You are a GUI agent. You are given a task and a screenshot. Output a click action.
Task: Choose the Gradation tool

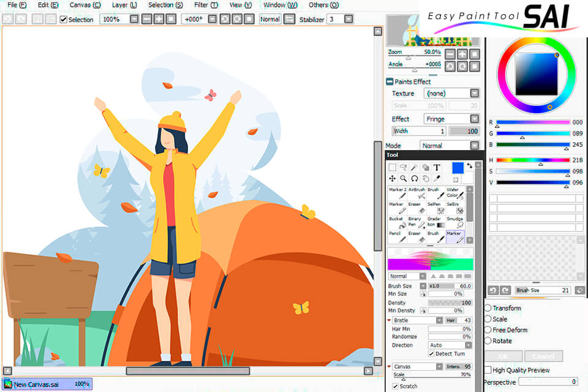(435, 222)
